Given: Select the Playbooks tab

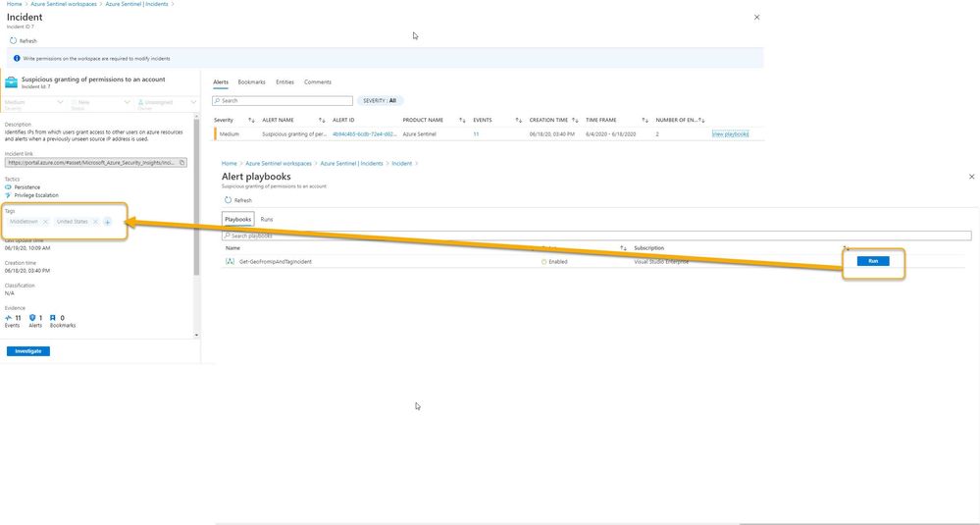Looking at the screenshot, I should click(237, 220).
